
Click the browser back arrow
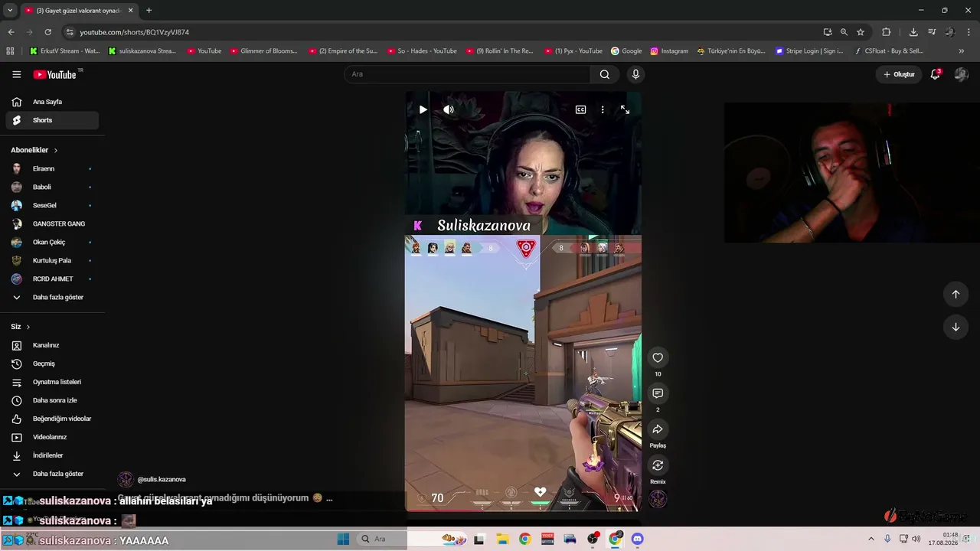(x=11, y=32)
